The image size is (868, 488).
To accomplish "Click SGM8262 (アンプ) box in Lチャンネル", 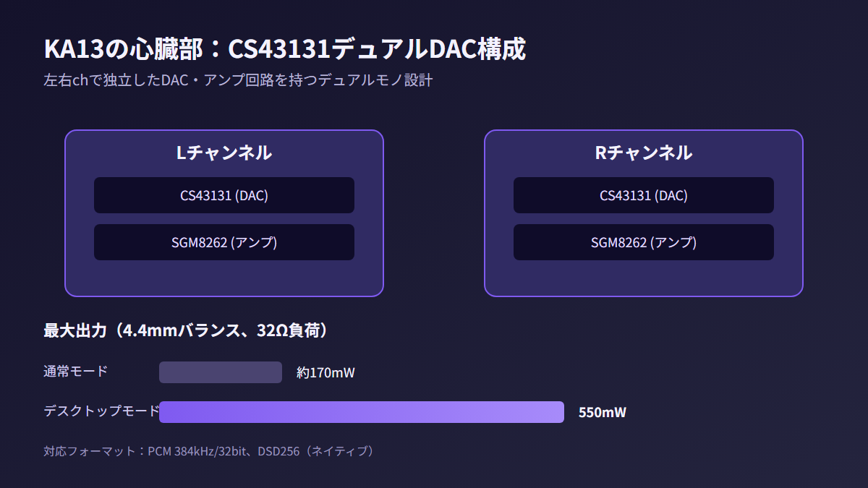I will coord(224,242).
